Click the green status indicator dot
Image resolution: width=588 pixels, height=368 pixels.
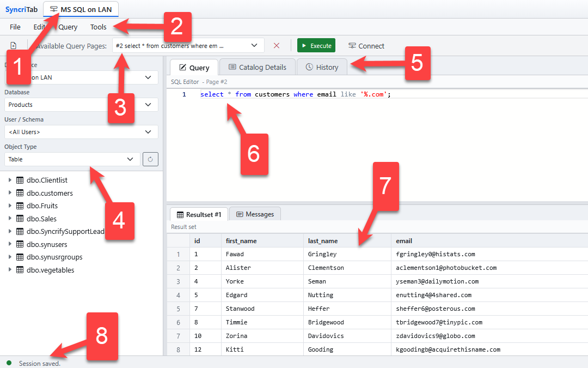9,363
